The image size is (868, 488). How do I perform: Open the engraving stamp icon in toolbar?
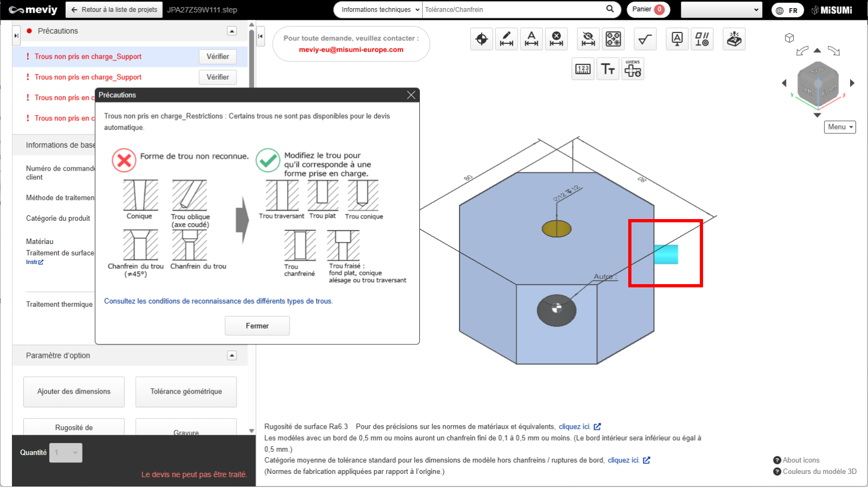point(734,39)
